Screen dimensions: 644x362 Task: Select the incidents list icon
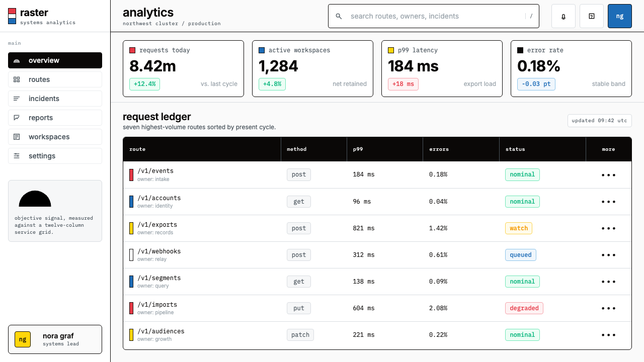point(17,99)
